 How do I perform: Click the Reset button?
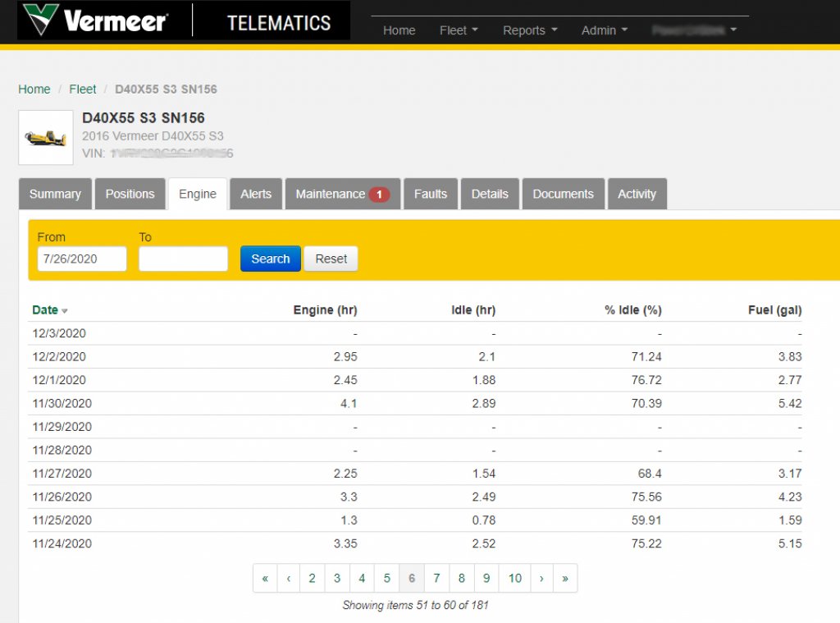coord(331,259)
